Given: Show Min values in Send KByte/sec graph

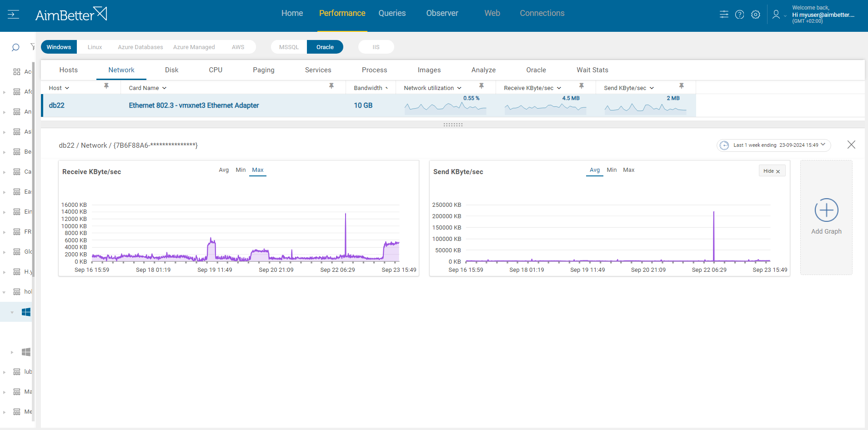Looking at the screenshot, I should (x=612, y=170).
